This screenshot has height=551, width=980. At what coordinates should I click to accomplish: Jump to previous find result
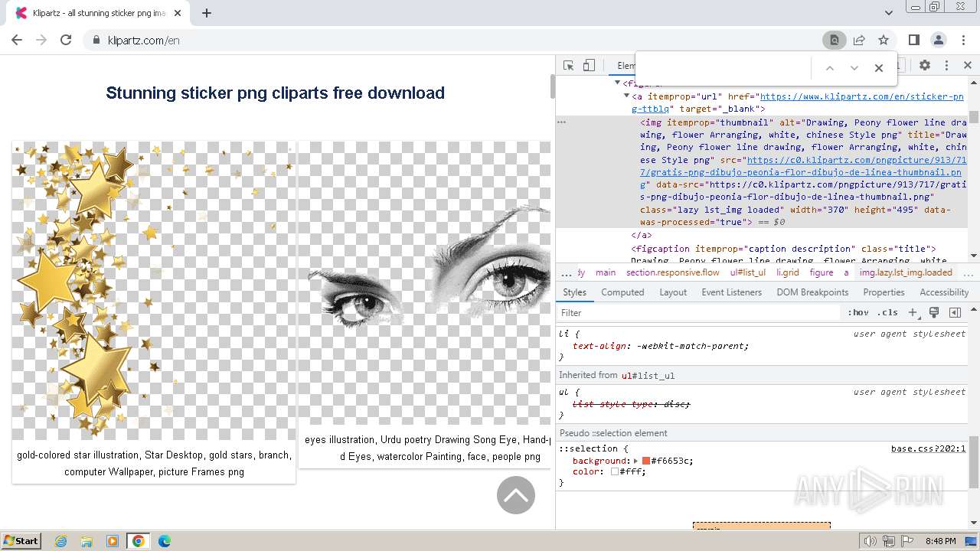pyautogui.click(x=829, y=68)
